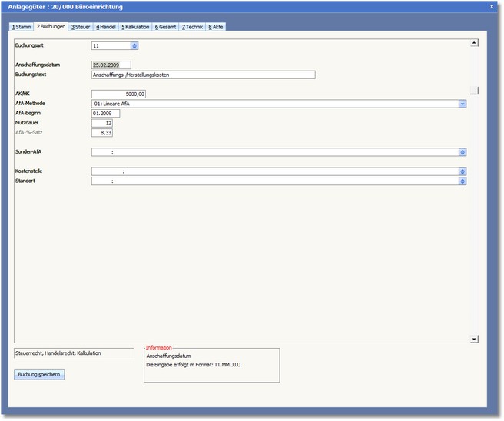
Task: Click the AK/HK amount field
Action: pyautogui.click(x=118, y=94)
